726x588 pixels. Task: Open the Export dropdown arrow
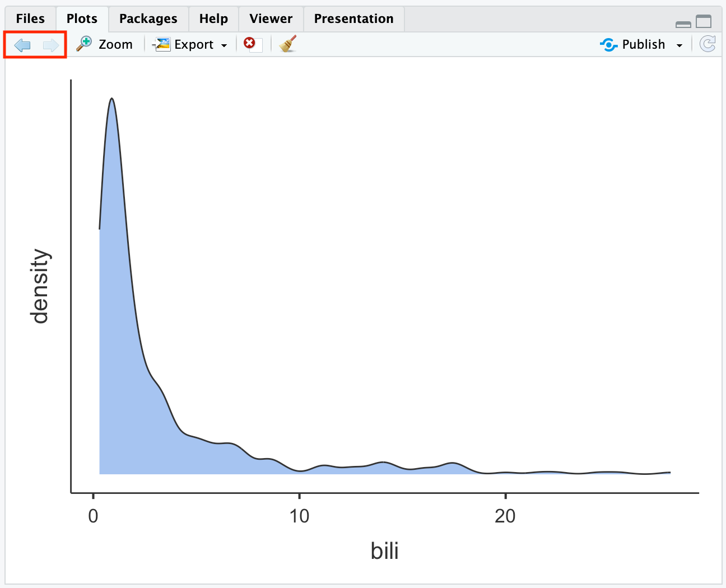click(224, 45)
